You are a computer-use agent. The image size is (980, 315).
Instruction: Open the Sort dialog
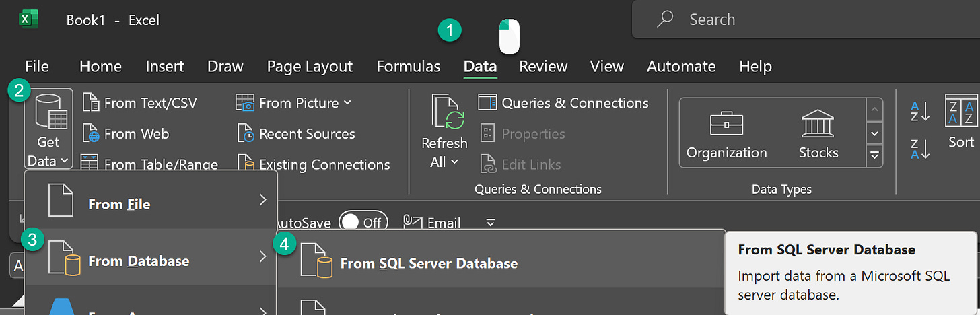[x=961, y=121]
